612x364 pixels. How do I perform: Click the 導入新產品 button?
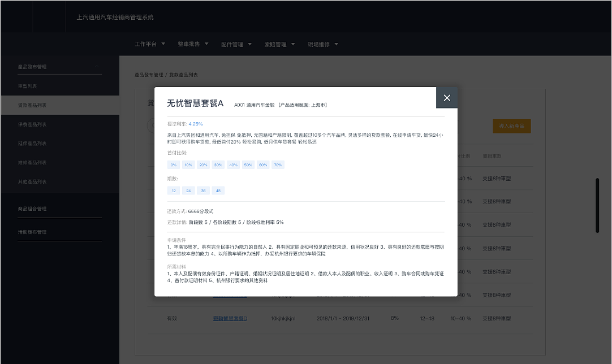click(511, 126)
